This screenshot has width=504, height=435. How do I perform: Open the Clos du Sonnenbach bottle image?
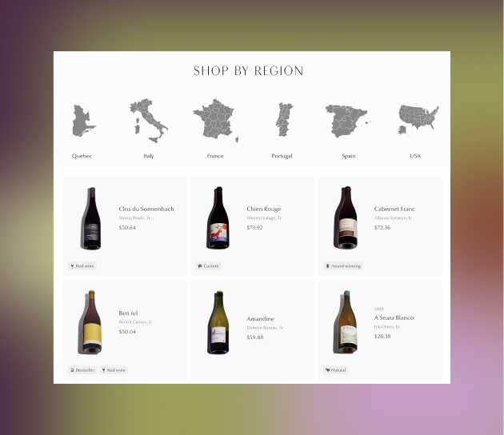90,218
